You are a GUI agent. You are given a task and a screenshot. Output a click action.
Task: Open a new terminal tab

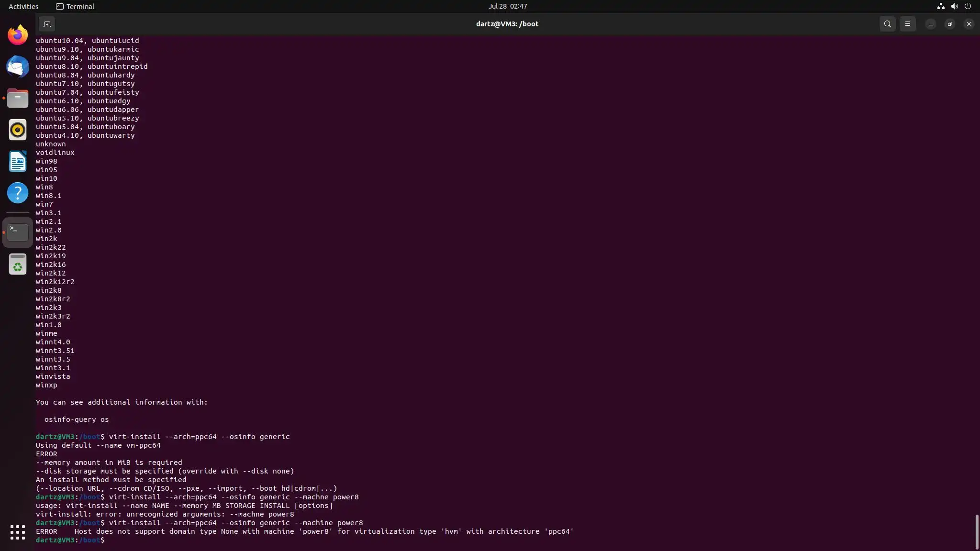click(47, 24)
